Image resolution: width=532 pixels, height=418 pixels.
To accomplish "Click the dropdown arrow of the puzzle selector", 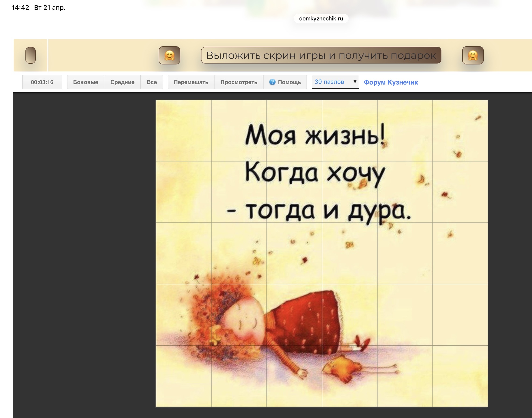I will (x=355, y=82).
